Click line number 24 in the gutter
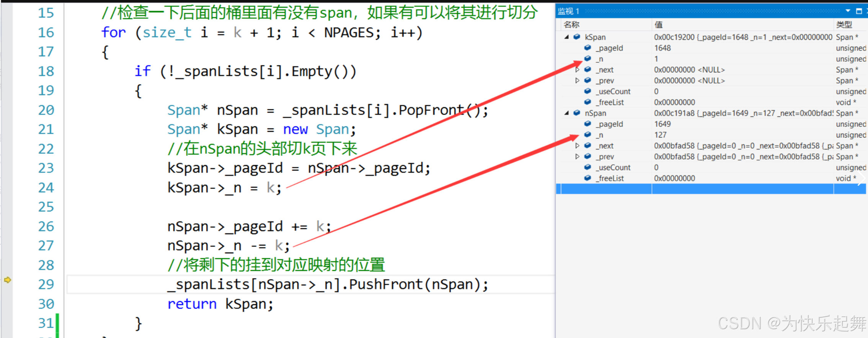 click(x=46, y=188)
